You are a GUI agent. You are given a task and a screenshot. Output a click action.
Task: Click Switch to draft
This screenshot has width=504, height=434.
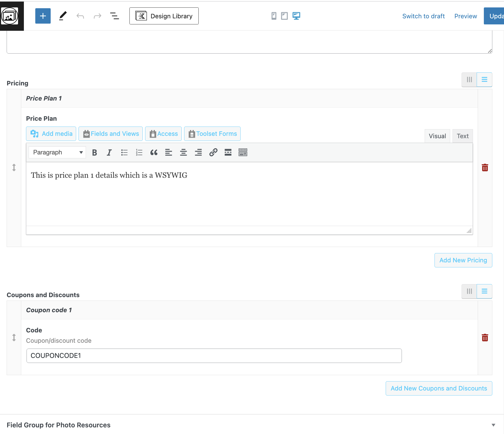423,16
